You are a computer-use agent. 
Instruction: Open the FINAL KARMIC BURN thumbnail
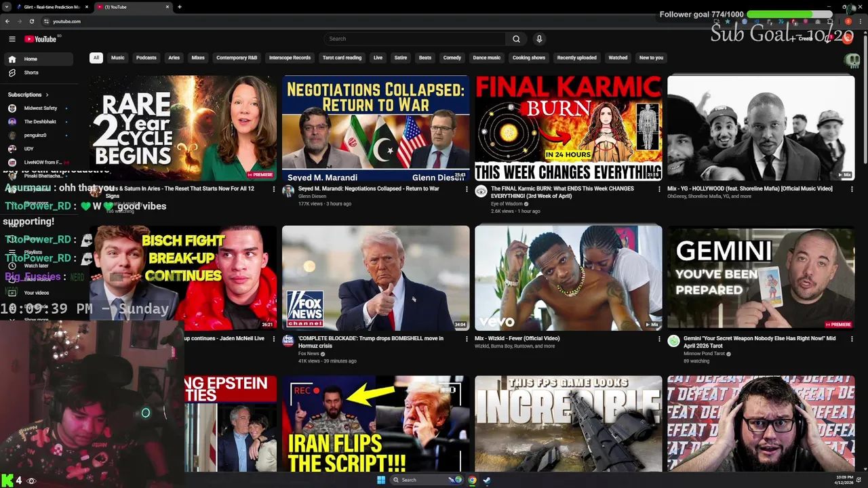tap(568, 127)
